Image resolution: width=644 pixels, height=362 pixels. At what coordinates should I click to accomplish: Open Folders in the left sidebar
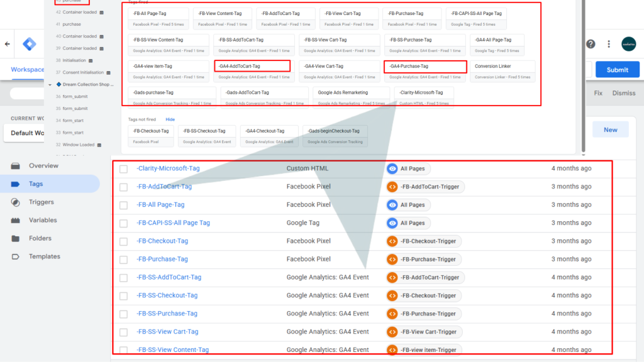pyautogui.click(x=40, y=238)
